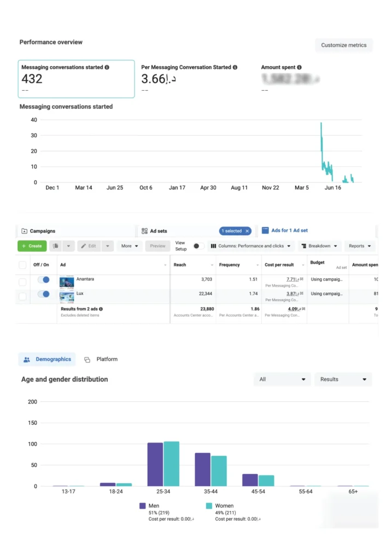392x560 pixels.
Task: Open Columns: Performance and clicks dropdown
Action: (x=251, y=246)
